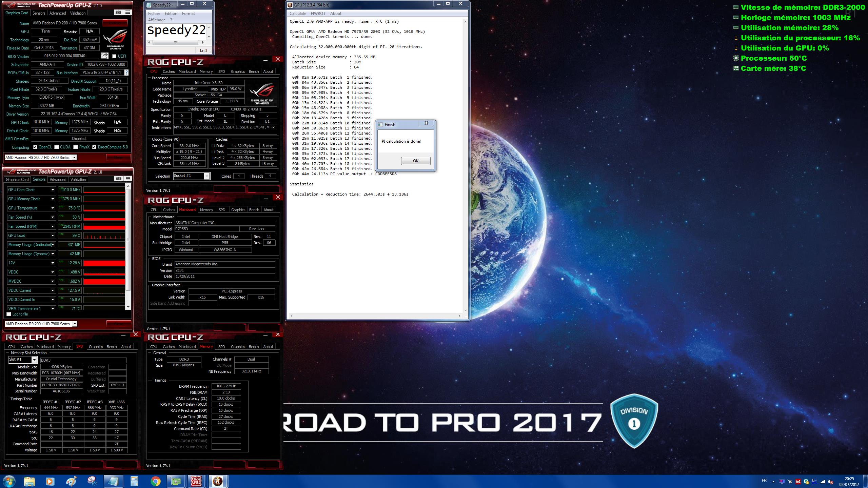
Task: Switch to Caches tab in top CPU-Z window
Action: [169, 72]
